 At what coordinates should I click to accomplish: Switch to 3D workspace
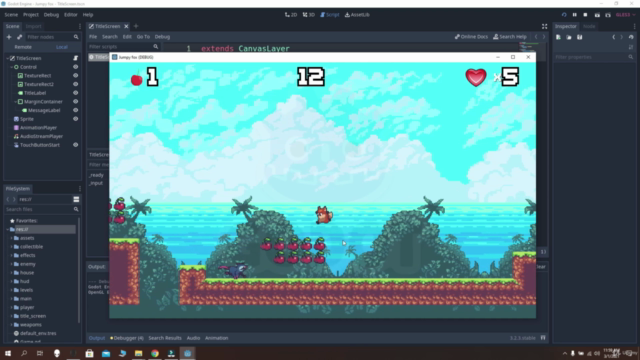(309, 15)
